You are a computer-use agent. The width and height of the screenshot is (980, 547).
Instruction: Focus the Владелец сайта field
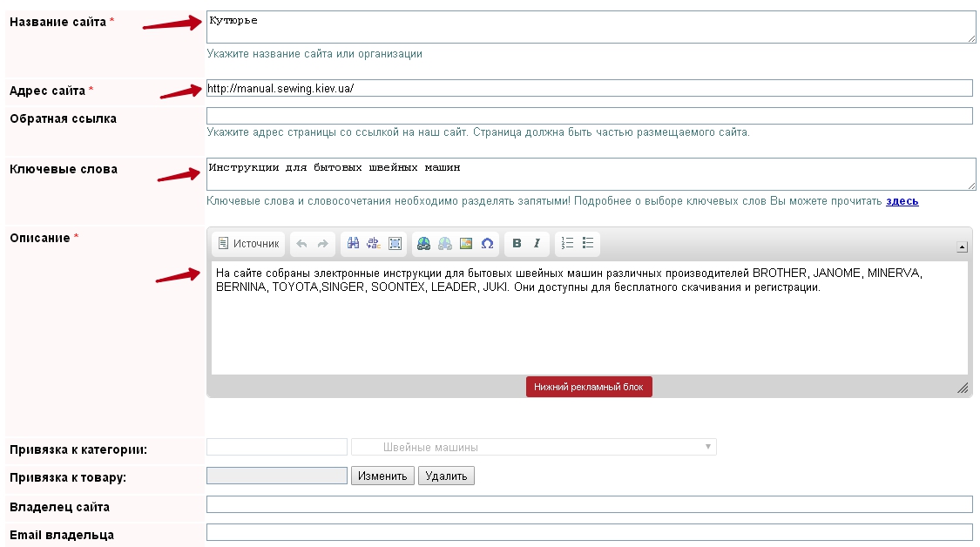tap(590, 504)
